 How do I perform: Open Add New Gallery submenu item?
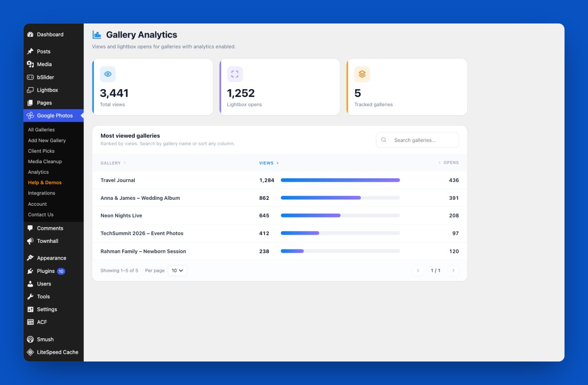(47, 141)
